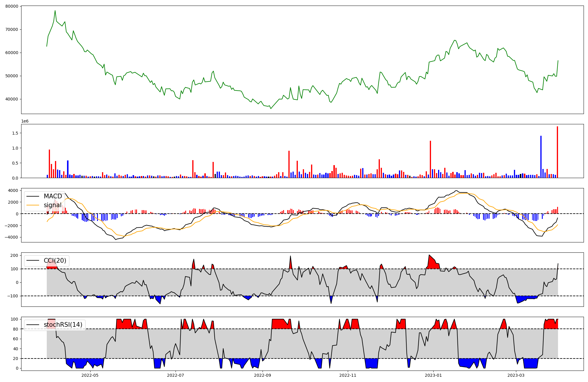Click the 2022-11 date tick label
This screenshot has width=588, height=382.
pyautogui.click(x=348, y=375)
